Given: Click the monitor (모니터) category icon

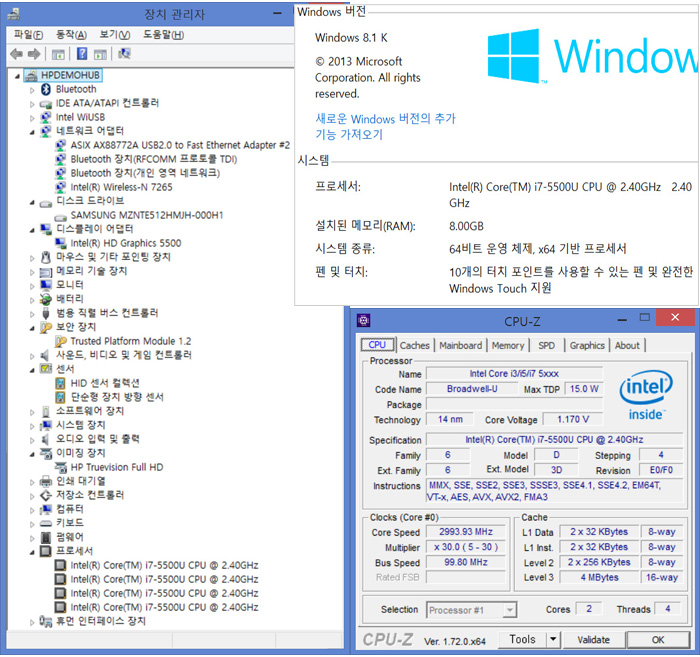Looking at the screenshot, I should [x=46, y=285].
